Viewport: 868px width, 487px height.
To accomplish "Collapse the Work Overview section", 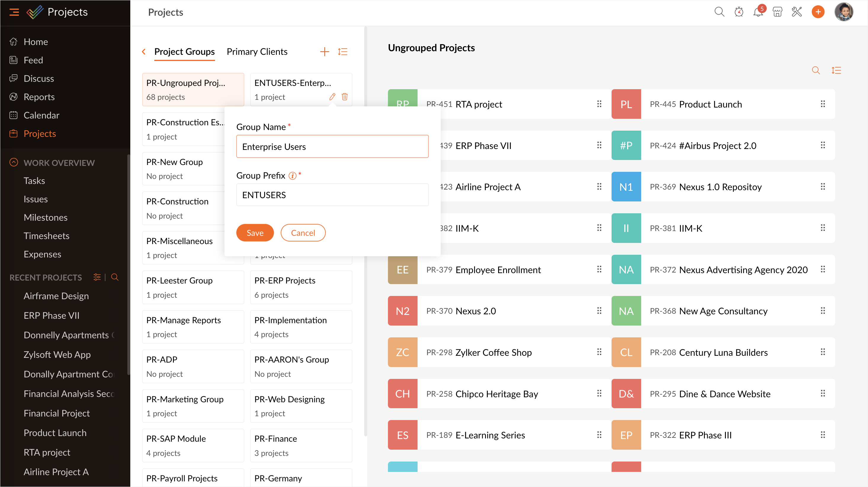I will point(14,162).
